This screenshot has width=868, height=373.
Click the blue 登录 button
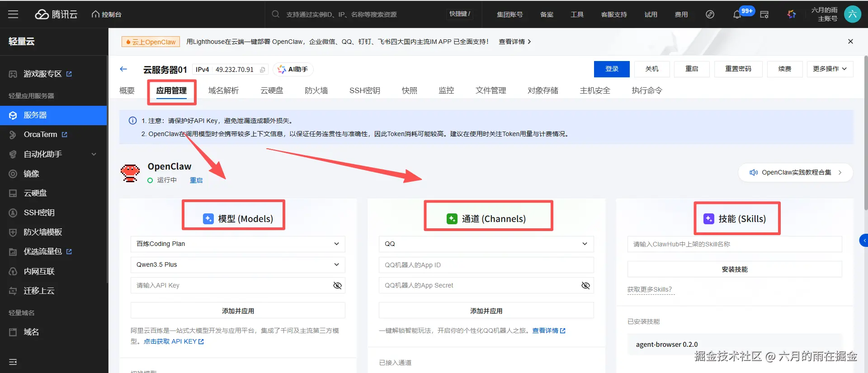click(x=612, y=69)
